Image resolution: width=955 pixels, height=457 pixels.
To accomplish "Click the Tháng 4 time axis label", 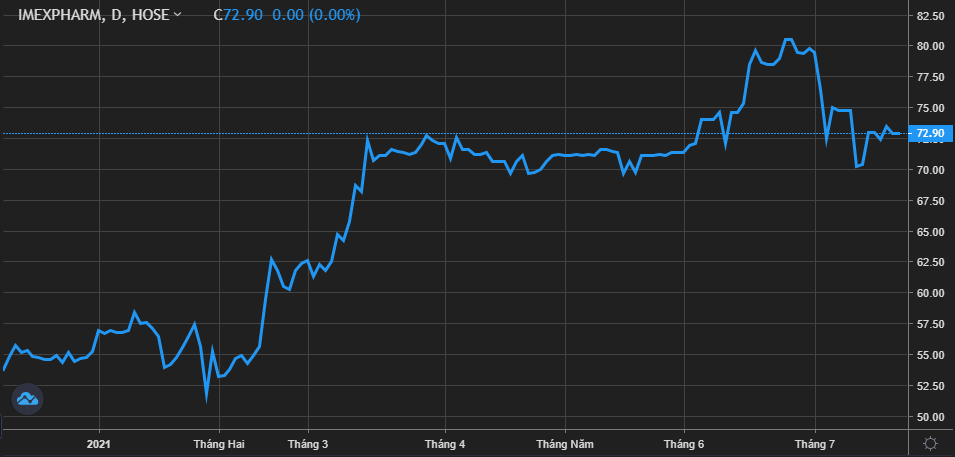I will click(446, 444).
